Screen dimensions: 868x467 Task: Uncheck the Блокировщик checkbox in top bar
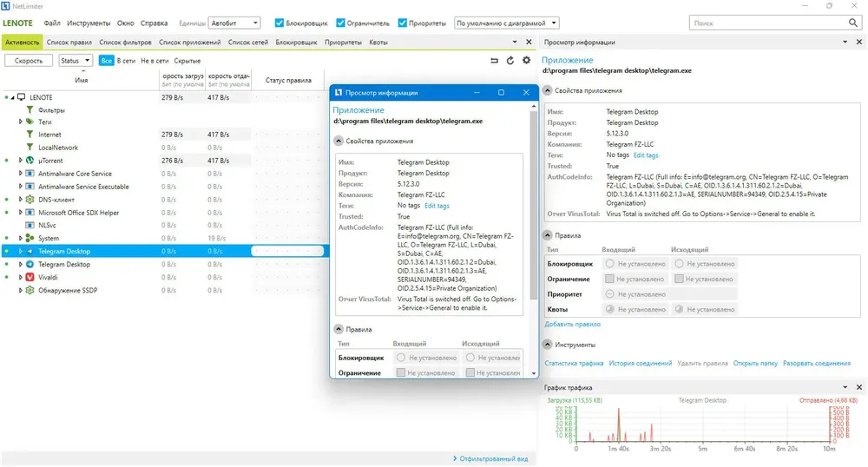(x=279, y=23)
